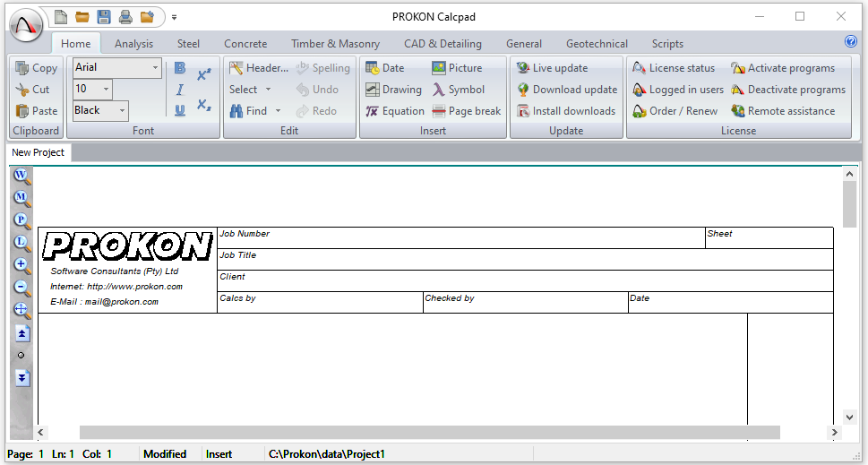Viewport: 868px width, 465px height.
Task: Click the PROKON application logo button
Action: [x=27, y=26]
